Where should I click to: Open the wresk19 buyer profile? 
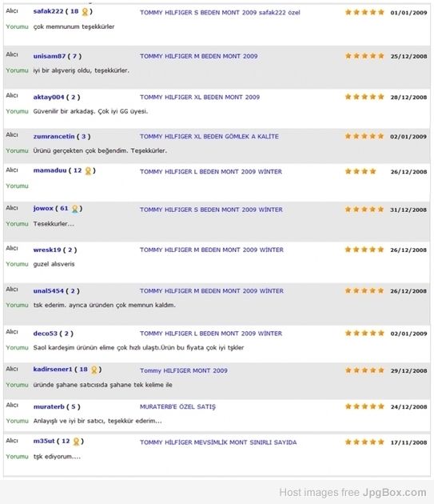[x=47, y=250]
